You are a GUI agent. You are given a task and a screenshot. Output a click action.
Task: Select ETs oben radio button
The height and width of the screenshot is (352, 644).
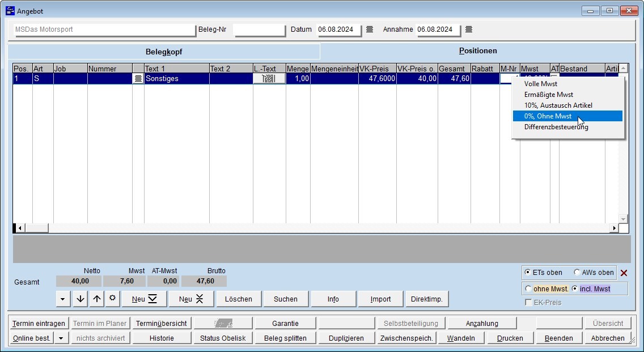click(x=528, y=272)
